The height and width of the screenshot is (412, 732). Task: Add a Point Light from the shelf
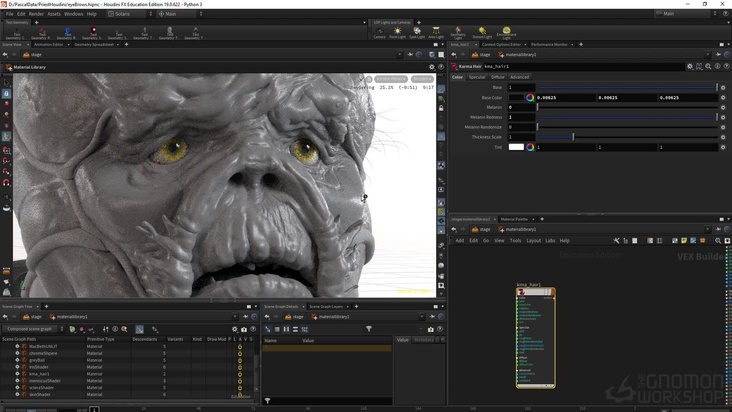397,33
